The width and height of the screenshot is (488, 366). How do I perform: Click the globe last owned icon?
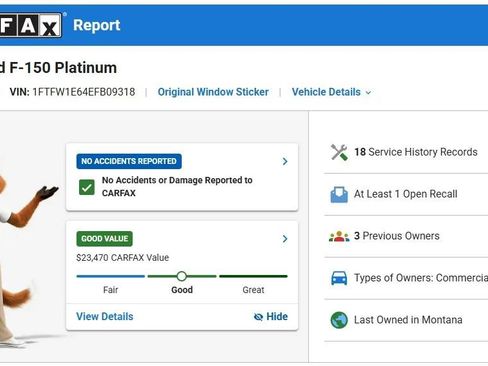[339, 320]
